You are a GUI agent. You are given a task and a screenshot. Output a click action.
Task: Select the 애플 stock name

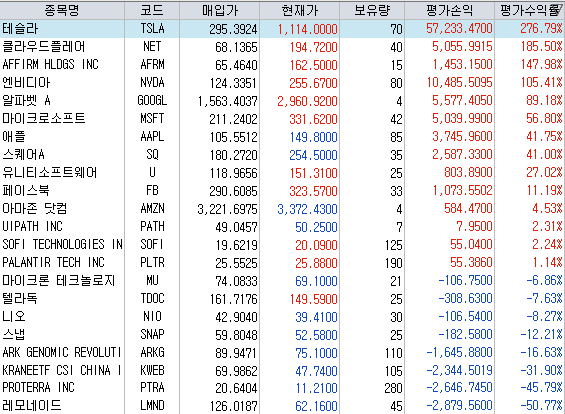(x=14, y=137)
